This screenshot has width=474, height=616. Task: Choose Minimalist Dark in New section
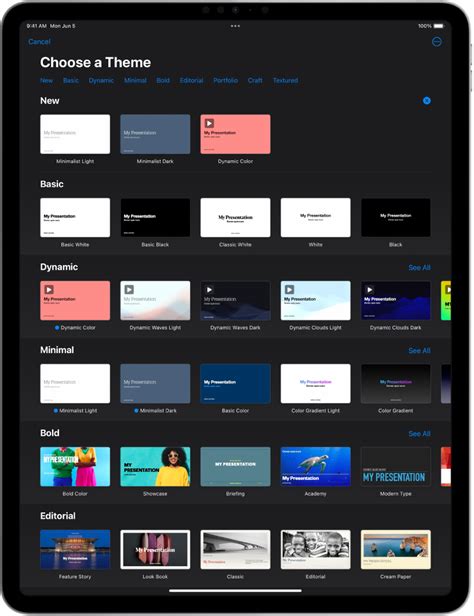point(155,134)
